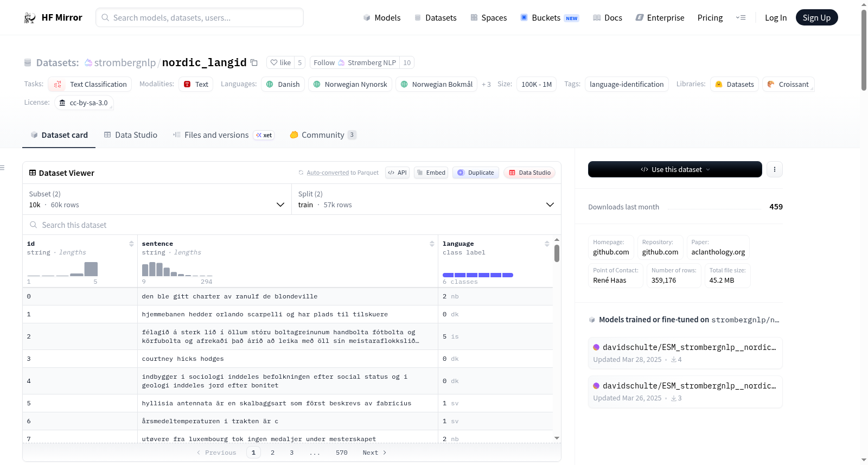Image resolution: width=868 pixels, height=465 pixels.
Task: Switch to the Dataset card tab
Action: click(59, 135)
